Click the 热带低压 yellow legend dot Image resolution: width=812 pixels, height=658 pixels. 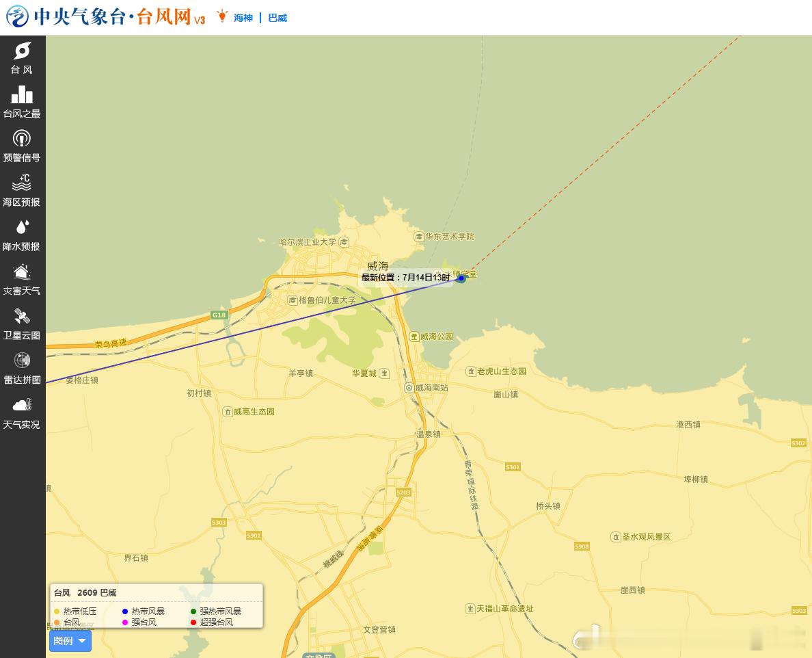[57, 611]
